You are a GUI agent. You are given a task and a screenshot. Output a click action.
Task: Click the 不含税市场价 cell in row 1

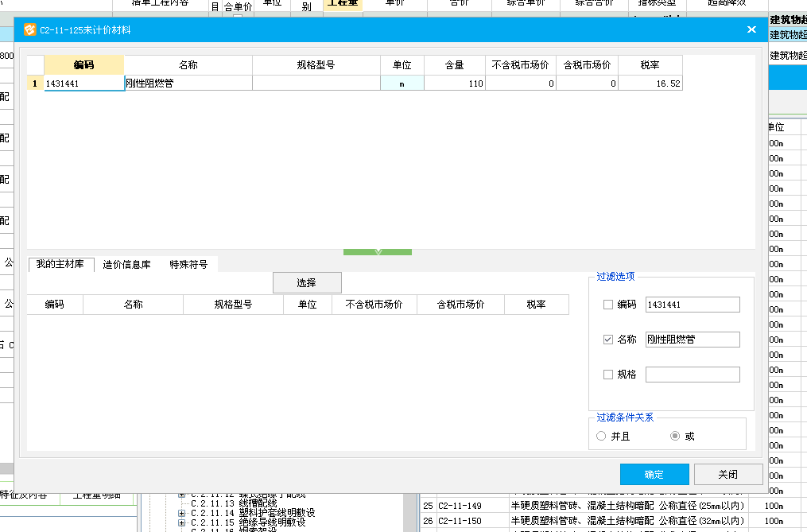[x=520, y=83]
